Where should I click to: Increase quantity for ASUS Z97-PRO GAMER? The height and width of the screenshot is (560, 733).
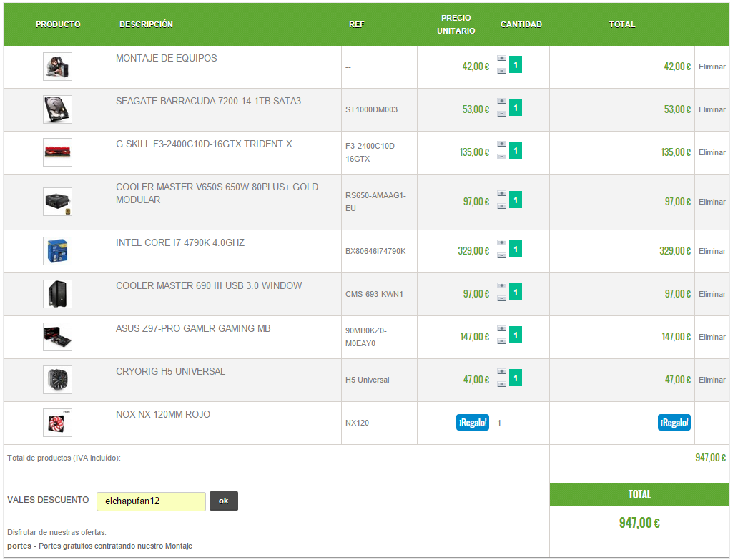[x=501, y=328]
